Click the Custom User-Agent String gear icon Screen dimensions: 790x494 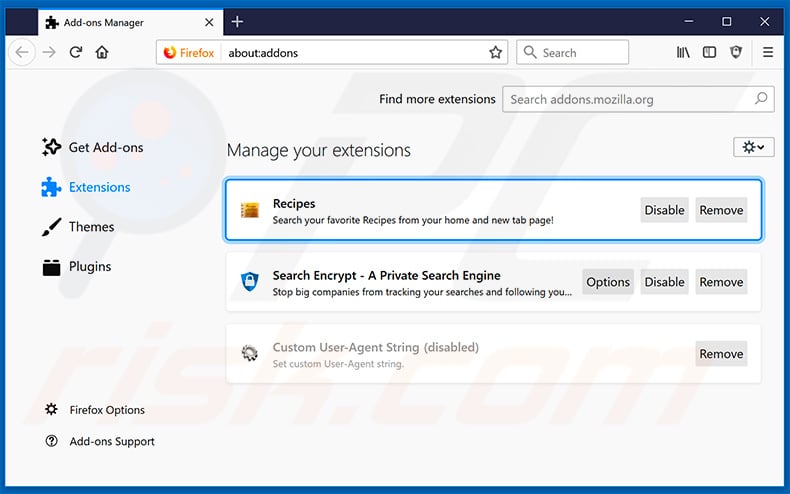coord(249,353)
